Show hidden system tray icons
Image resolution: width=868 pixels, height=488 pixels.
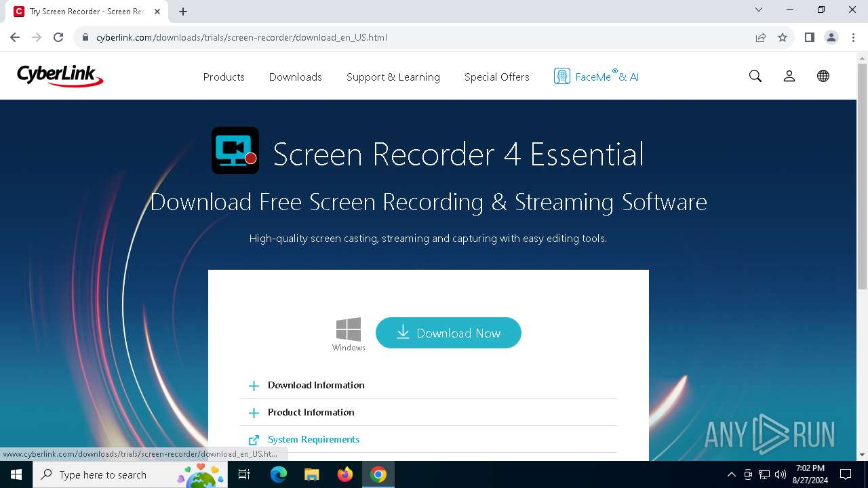pyautogui.click(x=731, y=474)
